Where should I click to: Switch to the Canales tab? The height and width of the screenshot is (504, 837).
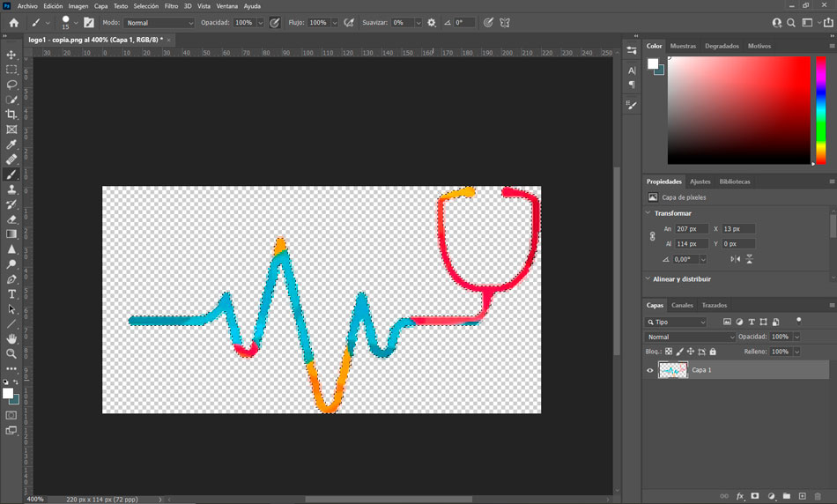tap(682, 306)
